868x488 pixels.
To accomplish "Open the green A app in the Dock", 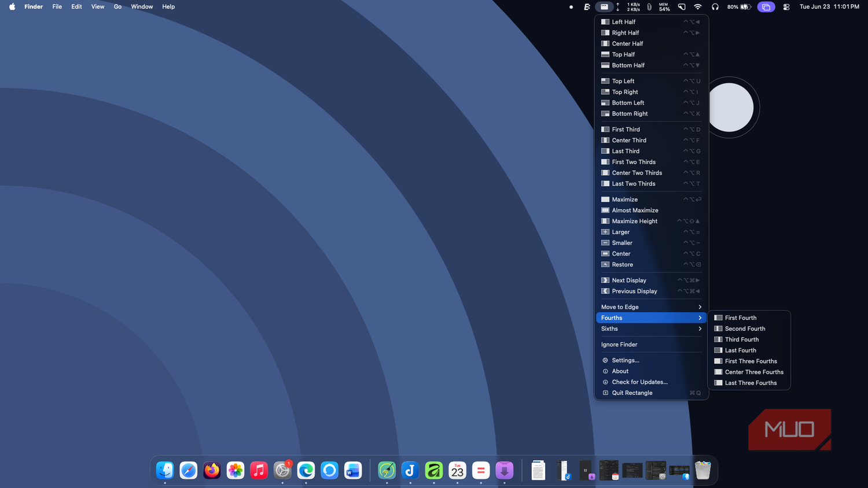I will [x=434, y=471].
